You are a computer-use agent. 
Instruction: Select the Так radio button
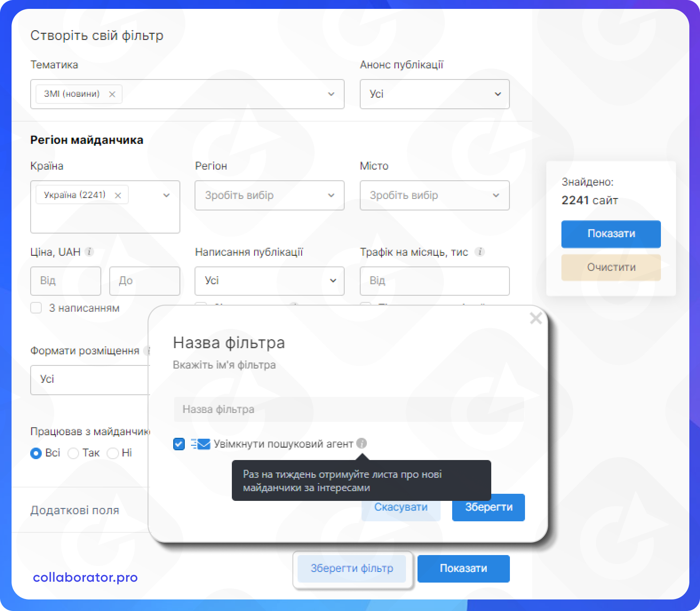pos(73,453)
